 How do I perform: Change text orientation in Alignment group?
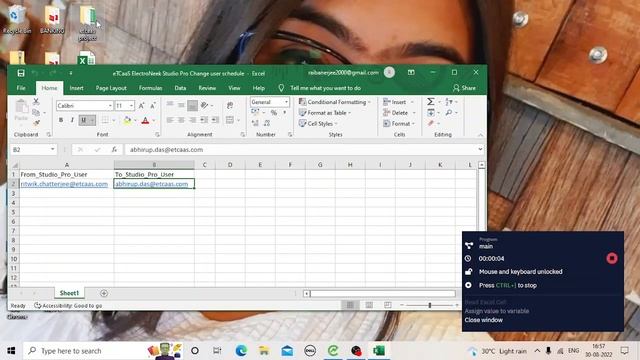tap(205, 105)
